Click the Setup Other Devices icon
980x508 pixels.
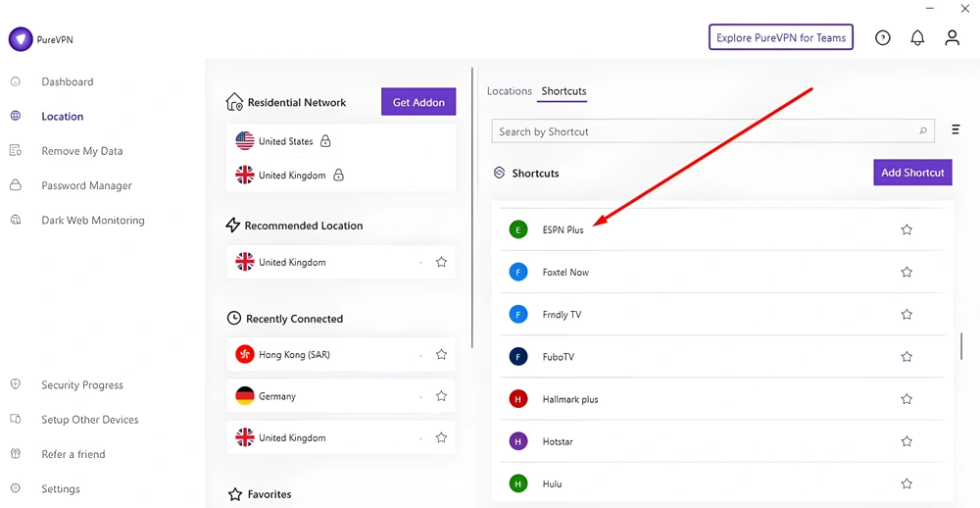point(16,419)
